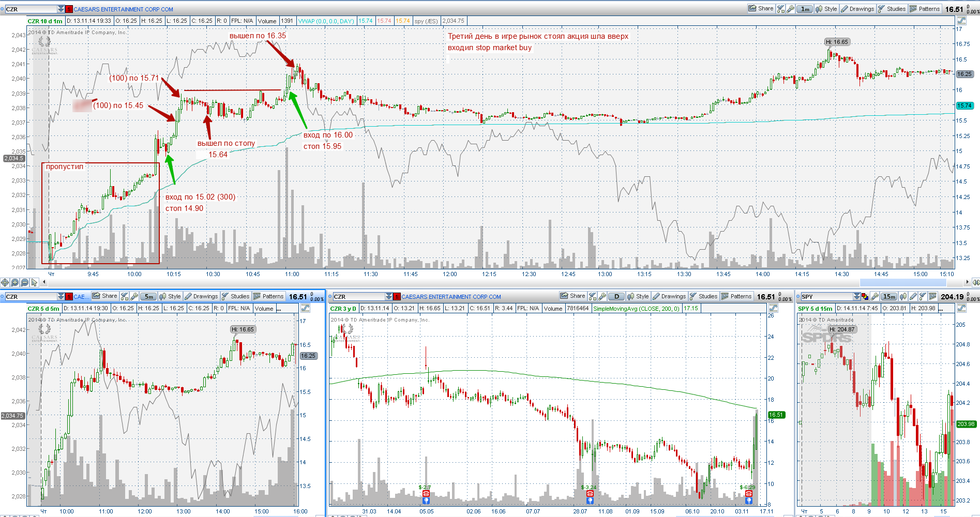The image size is (980, 517).
Task: Open Studies menu in the 5m chart
Action: point(236,296)
